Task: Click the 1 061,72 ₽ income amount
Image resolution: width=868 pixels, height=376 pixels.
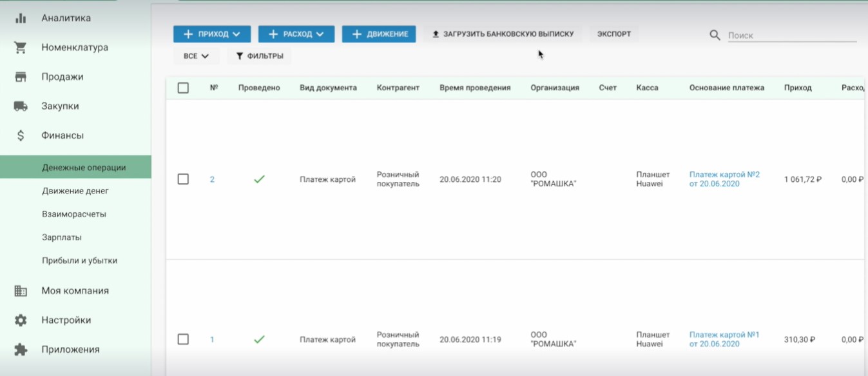Action: [803, 179]
